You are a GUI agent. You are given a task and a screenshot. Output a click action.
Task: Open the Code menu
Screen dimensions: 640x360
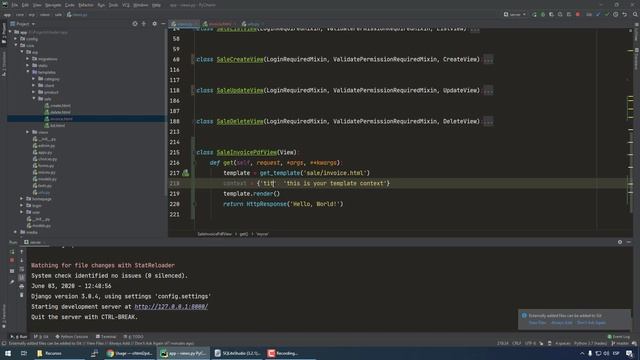point(70,5)
